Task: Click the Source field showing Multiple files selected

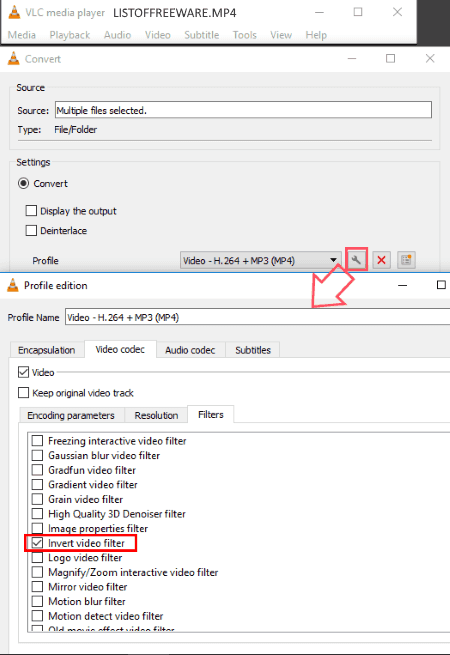Action: click(243, 110)
